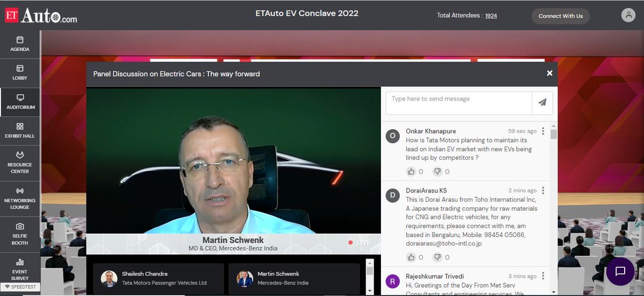The height and width of the screenshot is (296, 644).
Task: Send the chat message with paper plane icon
Action: (x=543, y=102)
